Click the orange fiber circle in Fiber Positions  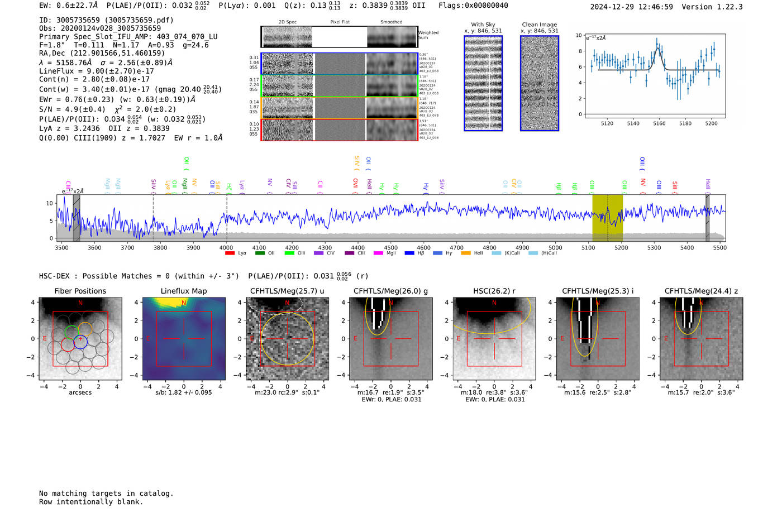pyautogui.click(x=85, y=329)
